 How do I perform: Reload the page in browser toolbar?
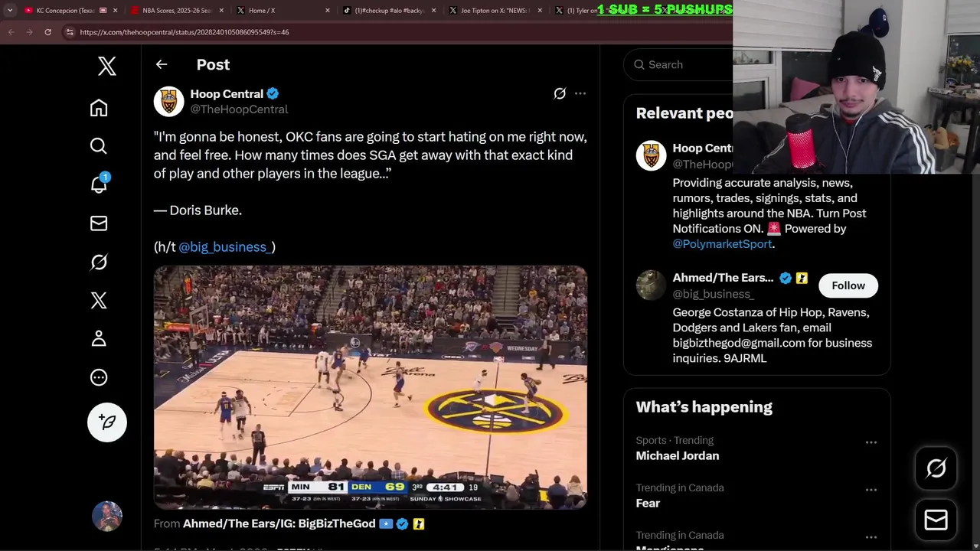47,32
